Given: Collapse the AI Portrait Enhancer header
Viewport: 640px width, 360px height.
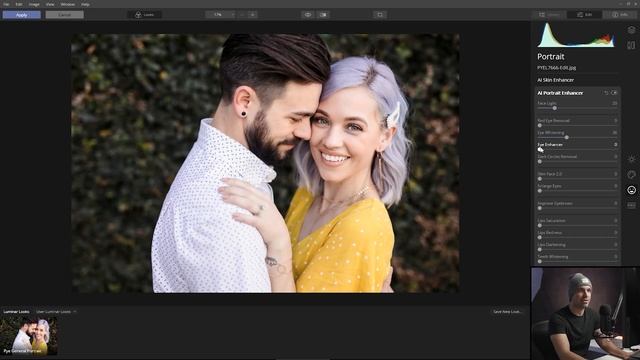Looking at the screenshot, I should click(560, 93).
